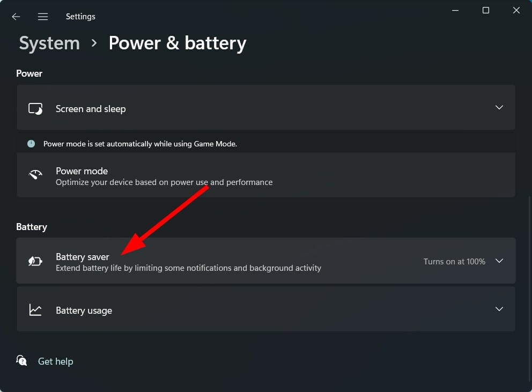Open the Turns on at 100% dropdown
Screen dimensions: 532x392
(x=454, y=261)
